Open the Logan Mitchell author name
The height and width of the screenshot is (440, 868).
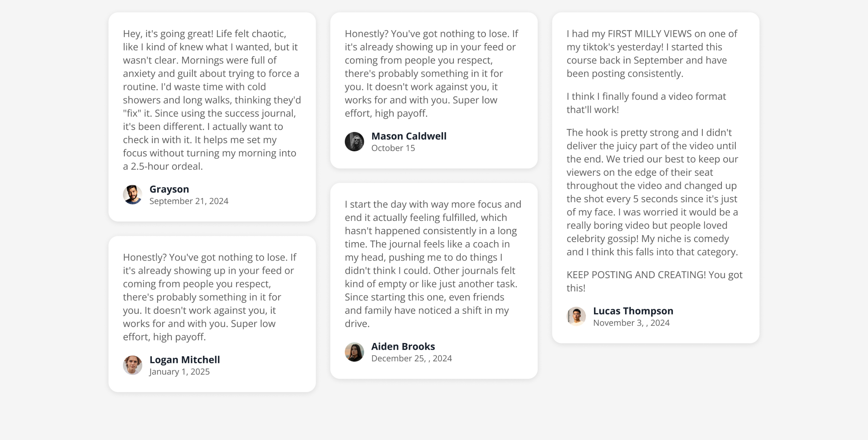point(184,360)
